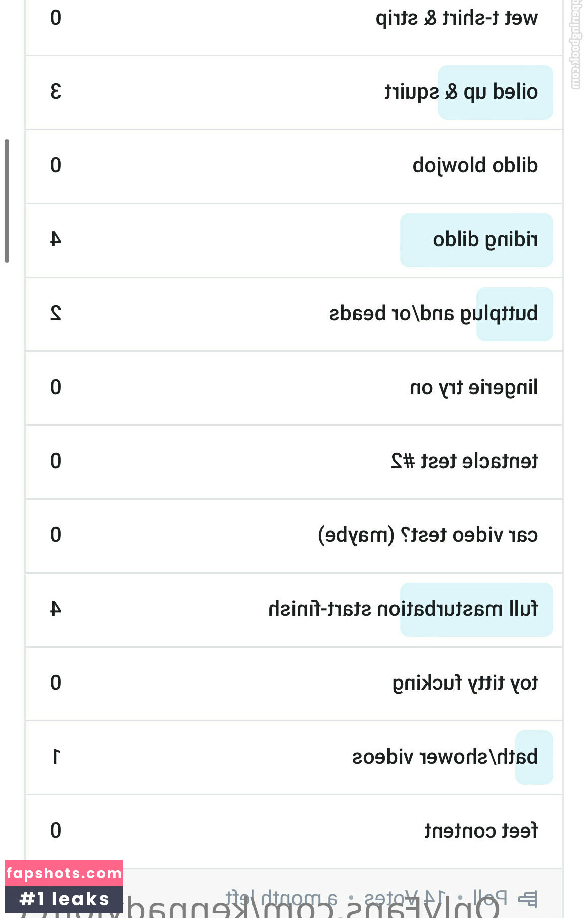Click the "a month left" poll footer text
The image size is (588, 918).
tap(281, 898)
